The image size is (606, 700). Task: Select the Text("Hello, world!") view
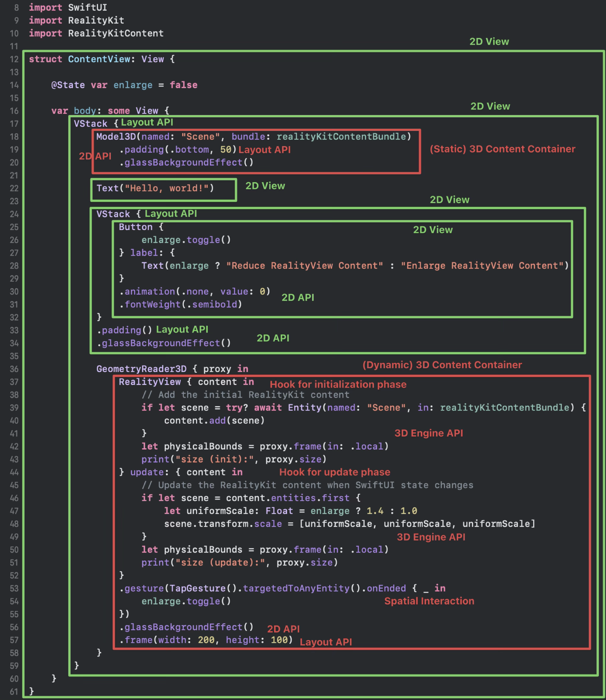coord(155,188)
